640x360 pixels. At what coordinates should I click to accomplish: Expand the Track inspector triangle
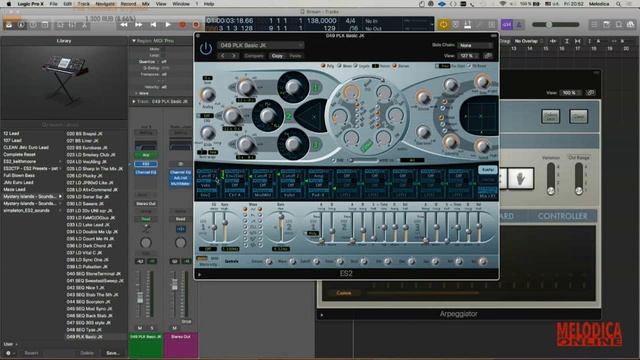pos(133,101)
